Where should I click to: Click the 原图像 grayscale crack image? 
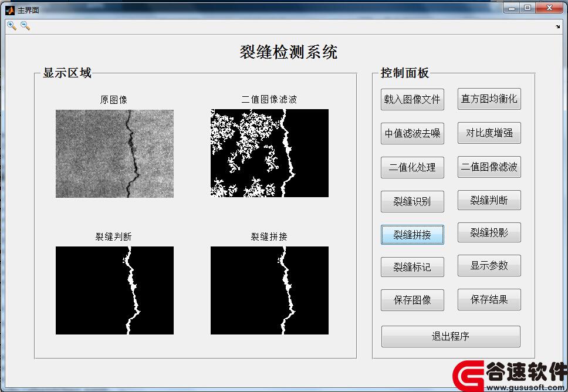pyautogui.click(x=114, y=154)
